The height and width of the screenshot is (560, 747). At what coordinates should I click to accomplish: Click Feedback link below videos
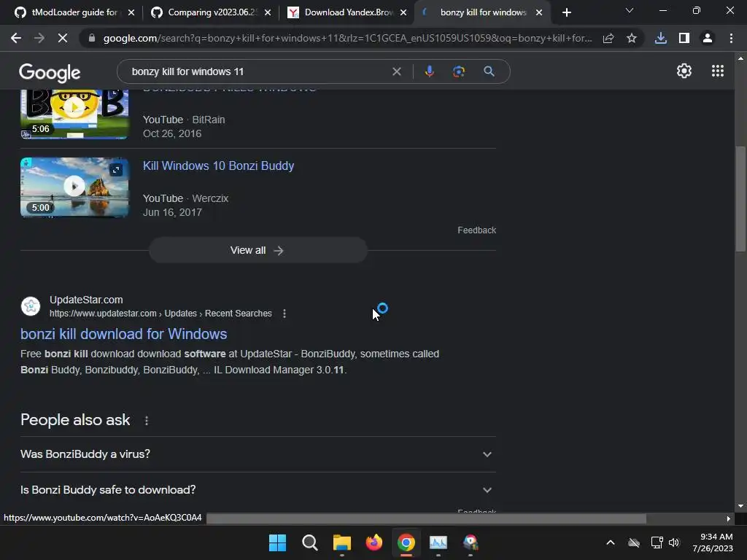coord(477,230)
